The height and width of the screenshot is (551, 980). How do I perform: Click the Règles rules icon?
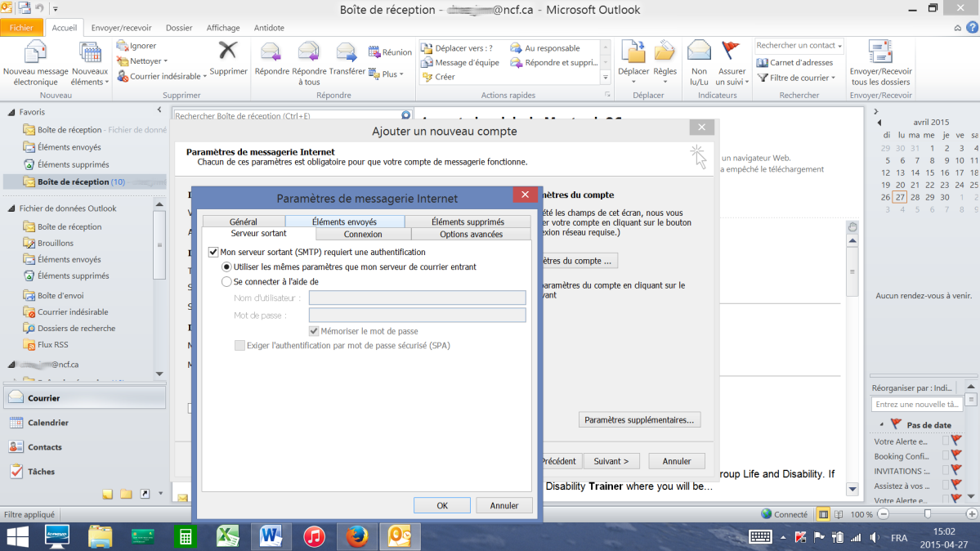(665, 52)
